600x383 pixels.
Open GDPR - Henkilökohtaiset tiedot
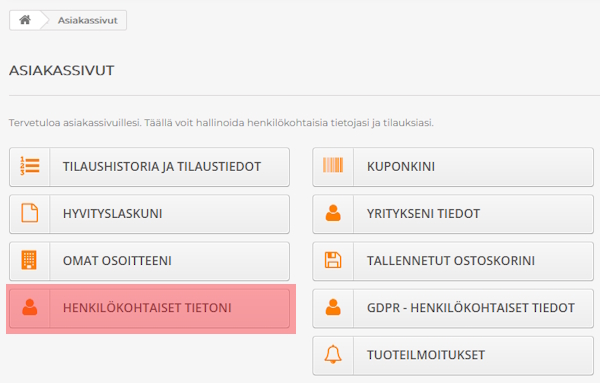tap(453, 308)
